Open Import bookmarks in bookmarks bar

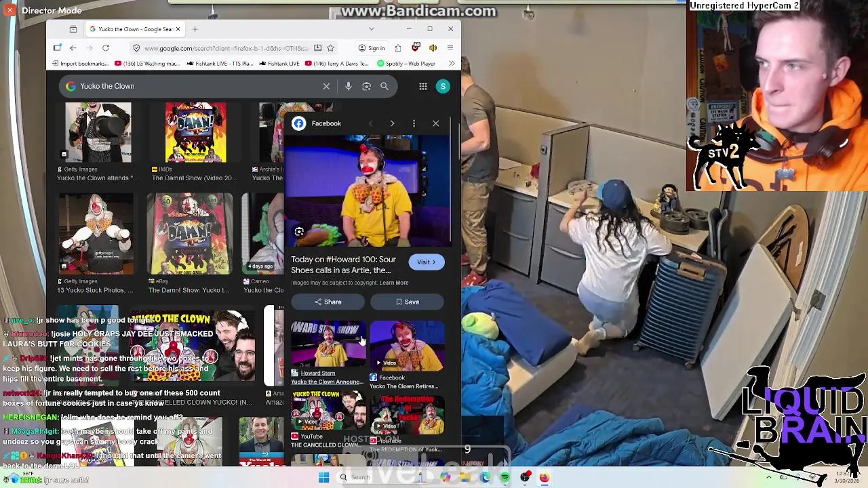80,64
